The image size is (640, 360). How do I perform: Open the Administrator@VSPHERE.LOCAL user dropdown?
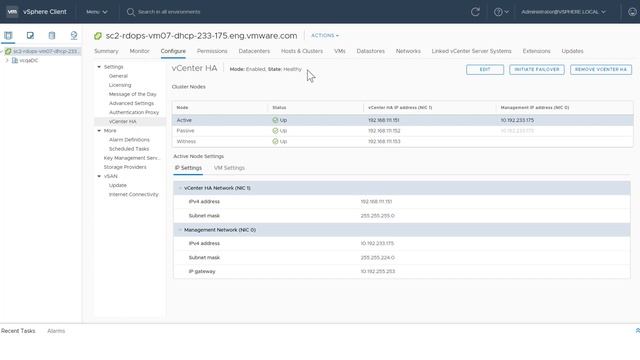click(563, 12)
